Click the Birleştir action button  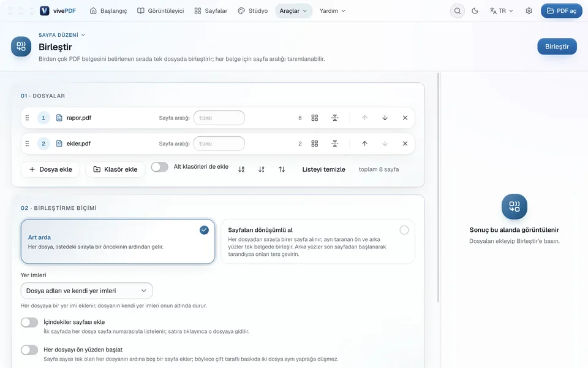tap(557, 47)
